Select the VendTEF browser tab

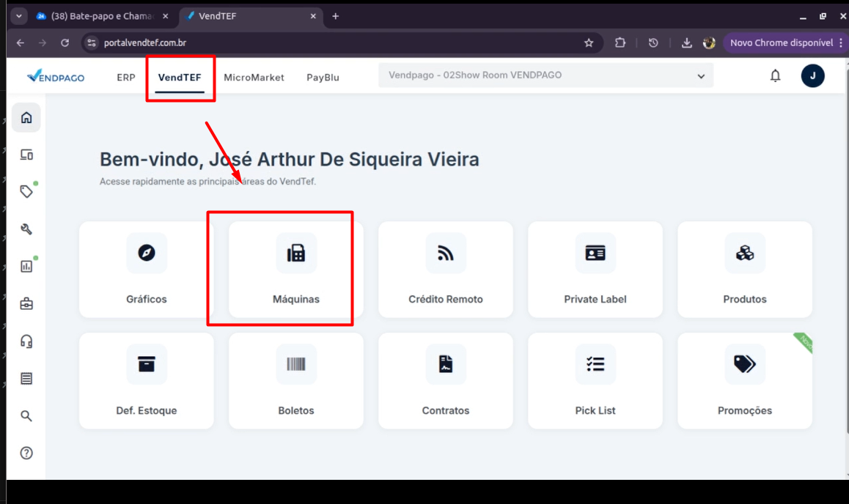250,16
